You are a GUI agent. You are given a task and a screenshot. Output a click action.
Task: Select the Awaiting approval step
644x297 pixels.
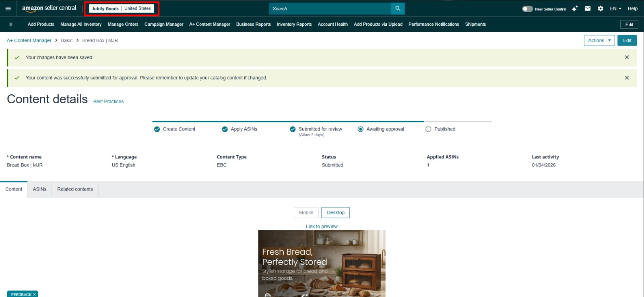tap(361, 129)
